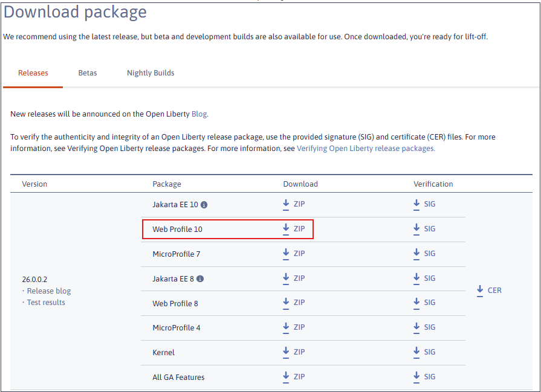Screen dimensions: 541x392
Task: Download the Web Profile 8 ZIP package
Action: click(x=294, y=303)
